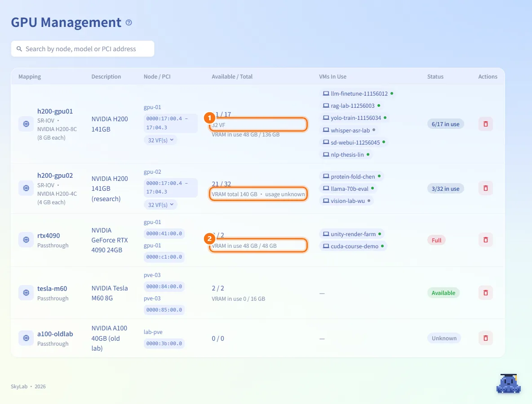The width and height of the screenshot is (532, 404).
Task: Open the nlp-thesis-lin VM
Action: pos(346,154)
